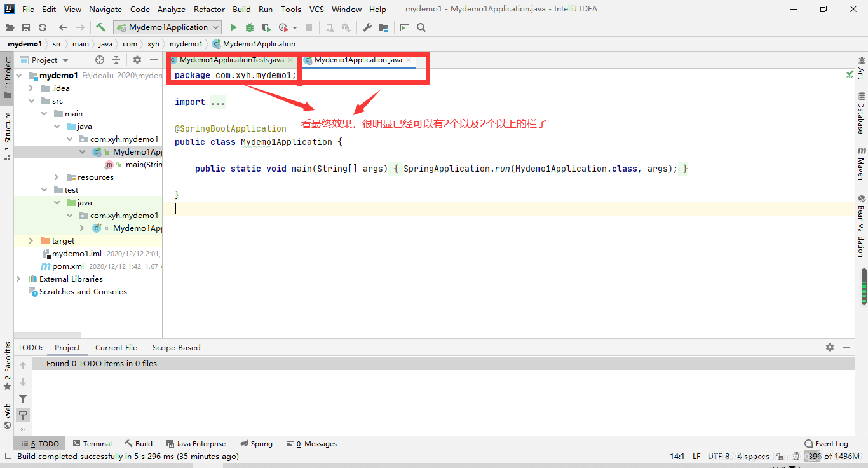
Task: Open Project panel options gear
Action: (x=137, y=60)
